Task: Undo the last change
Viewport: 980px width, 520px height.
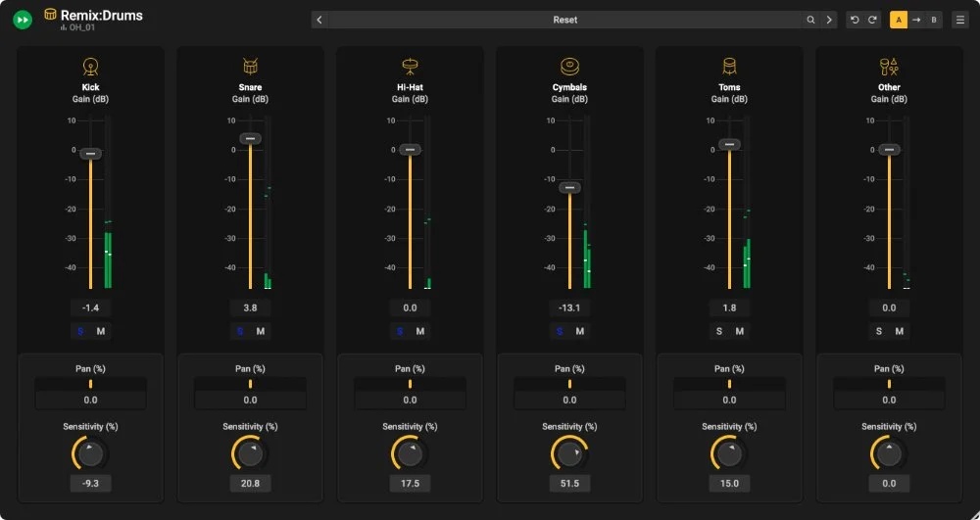Action: click(x=855, y=20)
